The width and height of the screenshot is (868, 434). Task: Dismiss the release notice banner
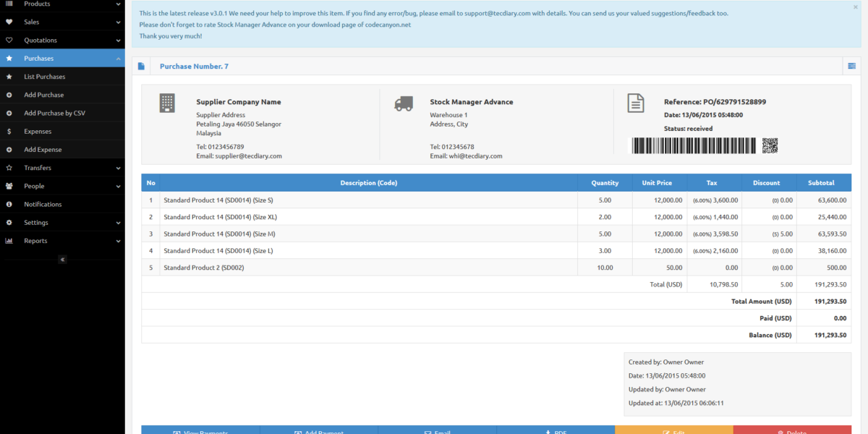(856, 7)
